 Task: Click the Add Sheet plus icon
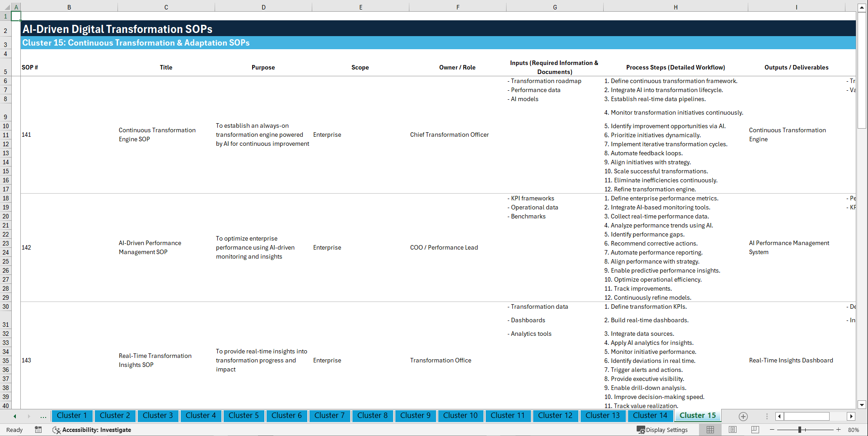tap(743, 416)
